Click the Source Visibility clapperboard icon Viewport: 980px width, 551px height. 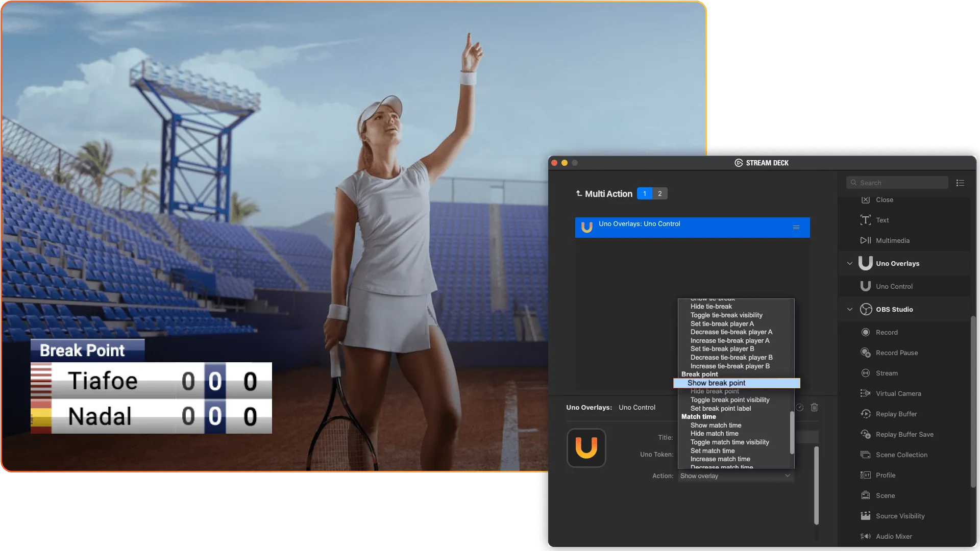(865, 516)
